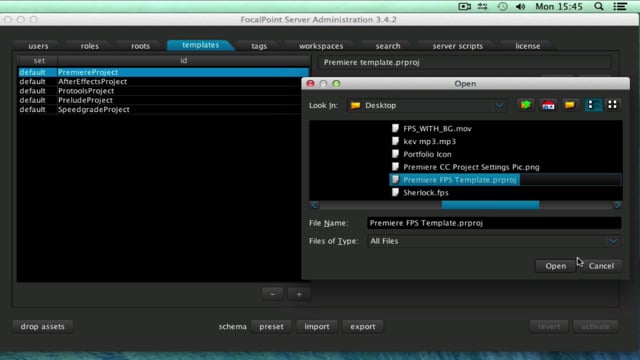The width and height of the screenshot is (640, 360).
Task: Click the schema export button
Action: (x=362, y=327)
